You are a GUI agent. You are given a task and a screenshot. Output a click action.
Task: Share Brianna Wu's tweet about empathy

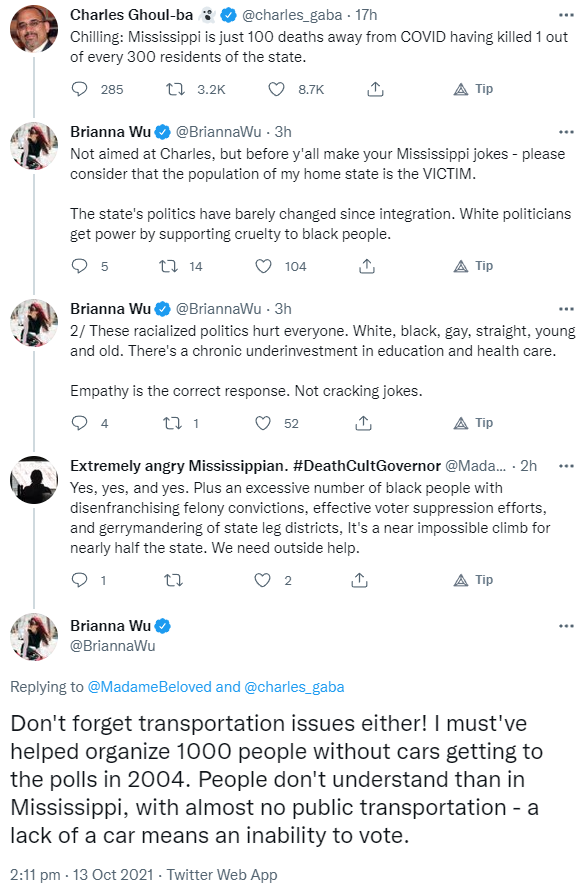tap(363, 423)
